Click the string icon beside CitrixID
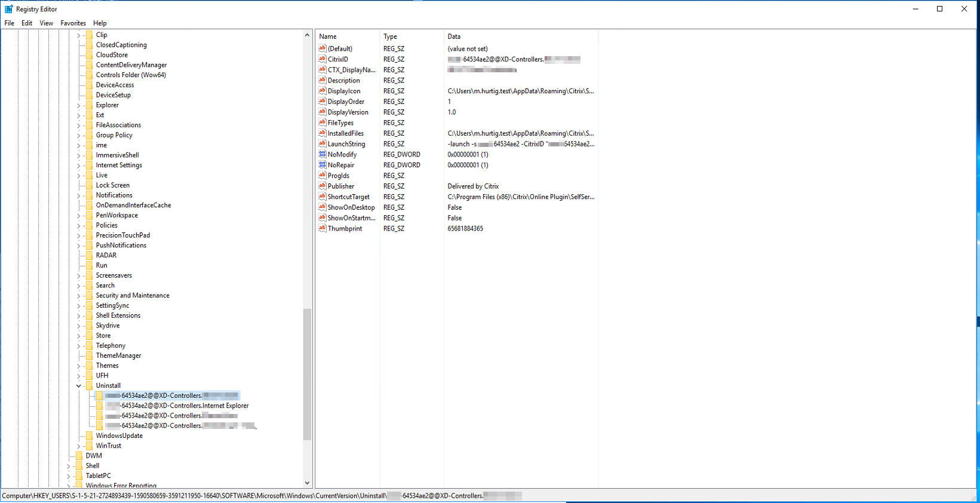This screenshot has width=980, height=503. tap(322, 59)
